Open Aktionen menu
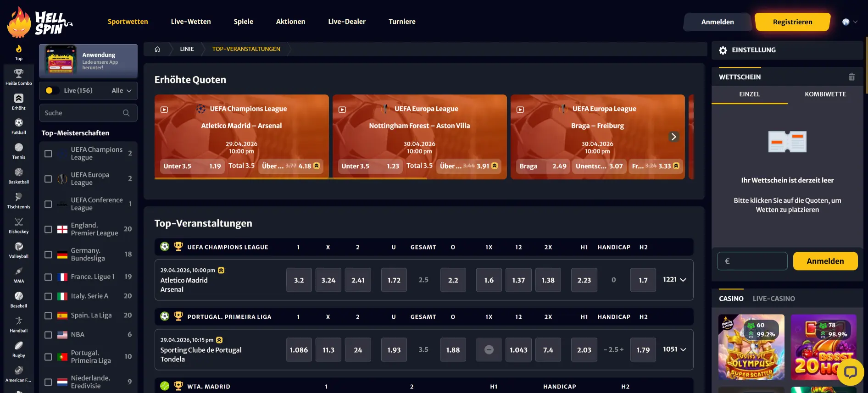This screenshot has height=393, width=868. click(290, 22)
